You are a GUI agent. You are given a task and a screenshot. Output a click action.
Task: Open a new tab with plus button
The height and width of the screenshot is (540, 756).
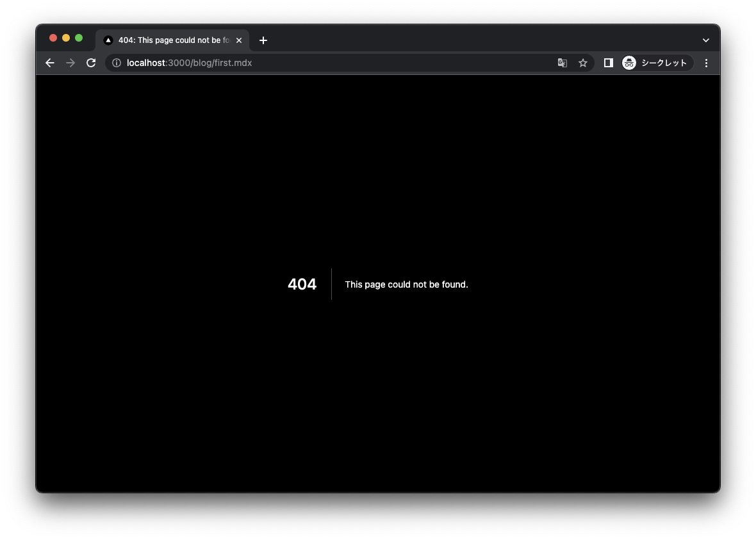tap(263, 40)
